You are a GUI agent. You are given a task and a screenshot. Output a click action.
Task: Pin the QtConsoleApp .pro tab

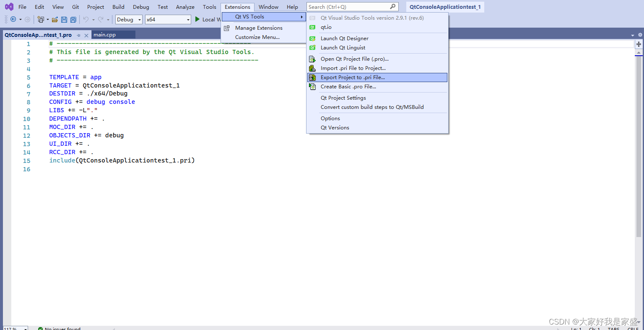[78, 35]
